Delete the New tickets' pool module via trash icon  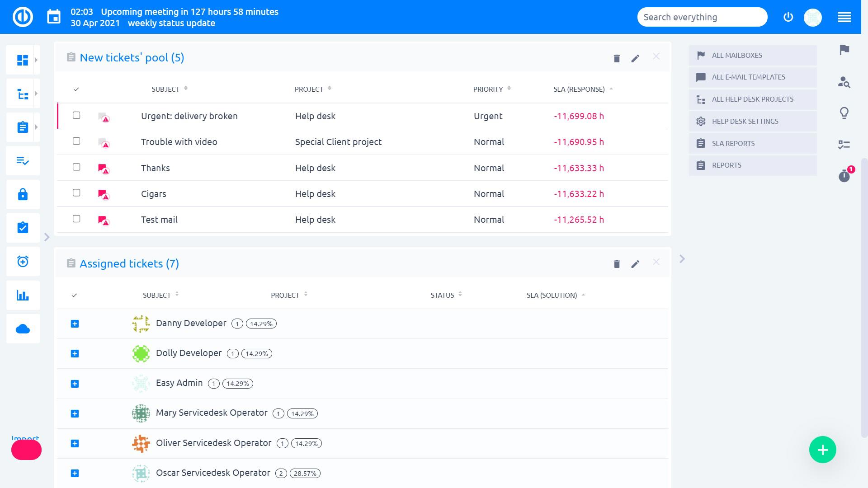tap(617, 58)
